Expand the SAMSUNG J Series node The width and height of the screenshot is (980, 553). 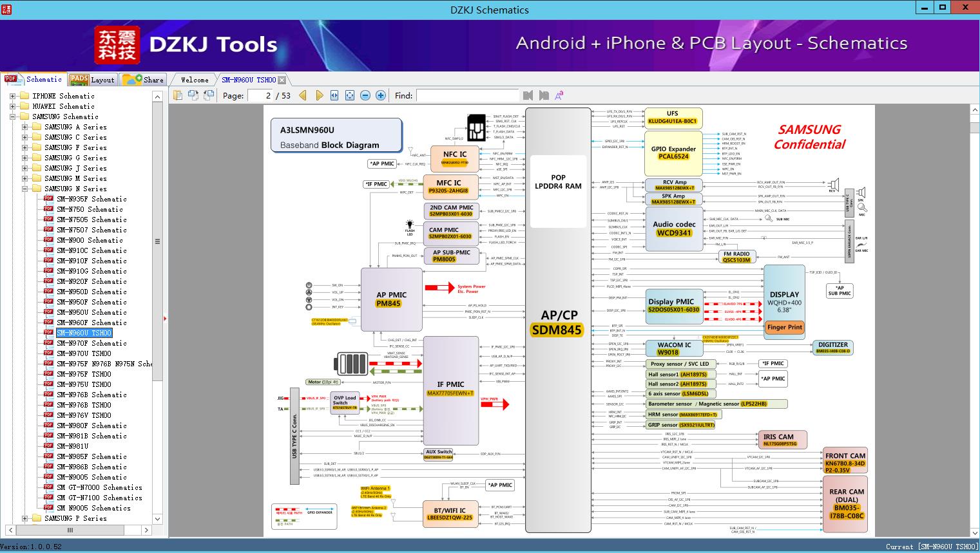point(24,168)
